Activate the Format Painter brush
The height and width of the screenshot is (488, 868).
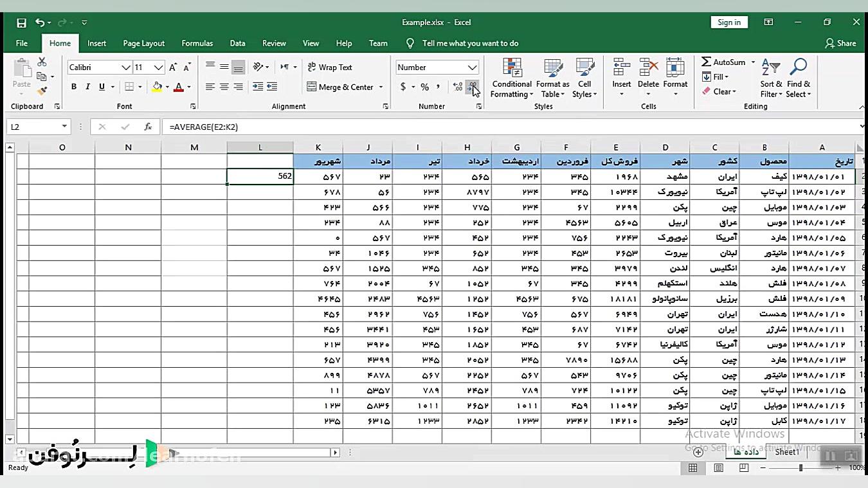[x=42, y=91]
